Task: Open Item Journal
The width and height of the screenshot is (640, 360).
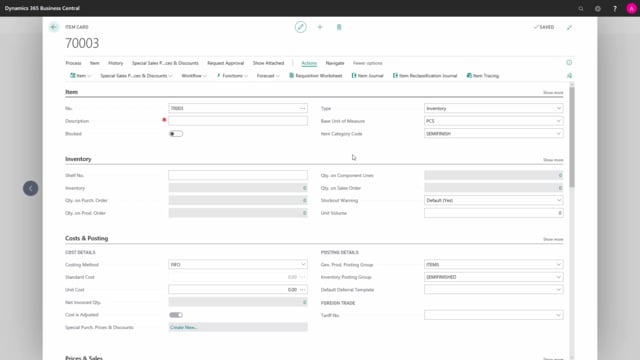Action: click(367, 76)
